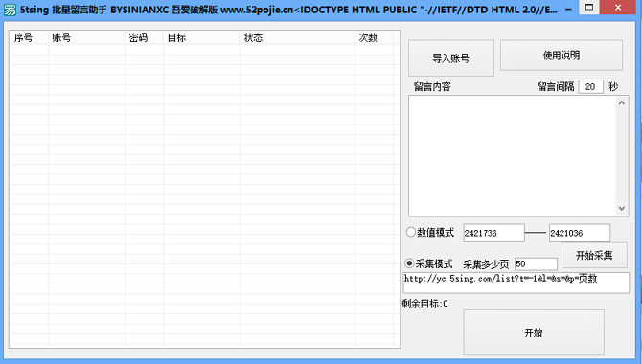Click the start value field 2421736
642x364 pixels.
[493, 233]
